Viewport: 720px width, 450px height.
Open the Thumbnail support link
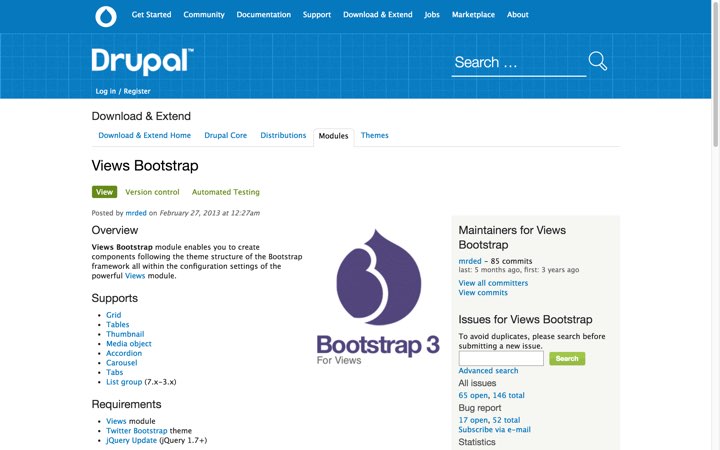click(x=125, y=334)
